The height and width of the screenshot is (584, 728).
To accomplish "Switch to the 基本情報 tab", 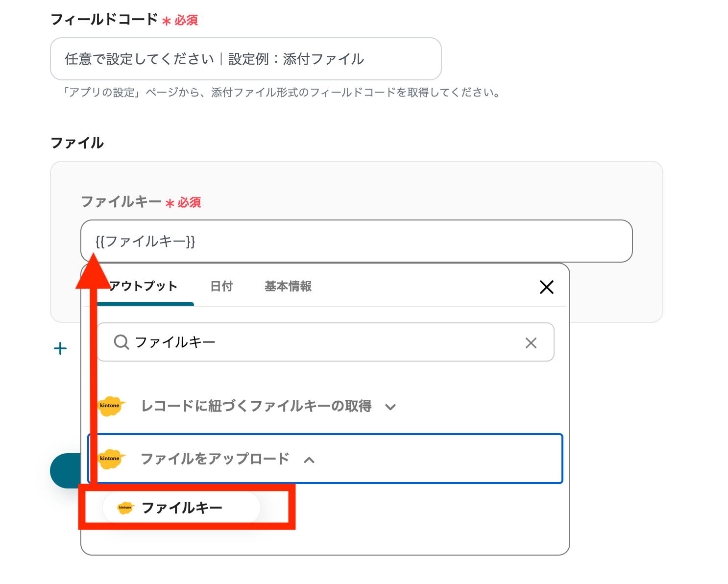I will pos(288,287).
